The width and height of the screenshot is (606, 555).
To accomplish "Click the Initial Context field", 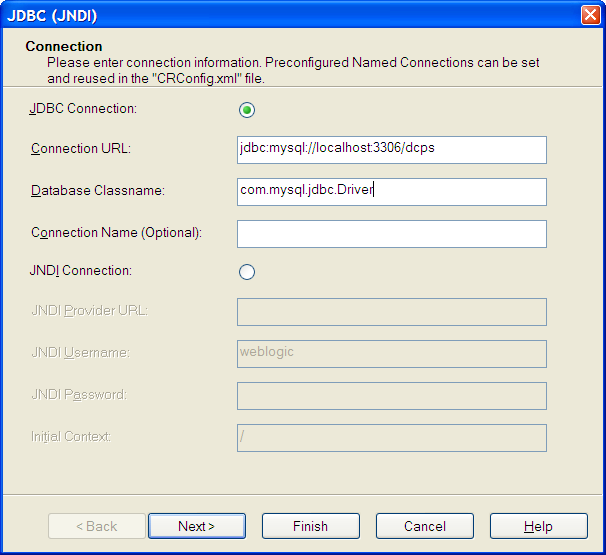I will [392, 438].
